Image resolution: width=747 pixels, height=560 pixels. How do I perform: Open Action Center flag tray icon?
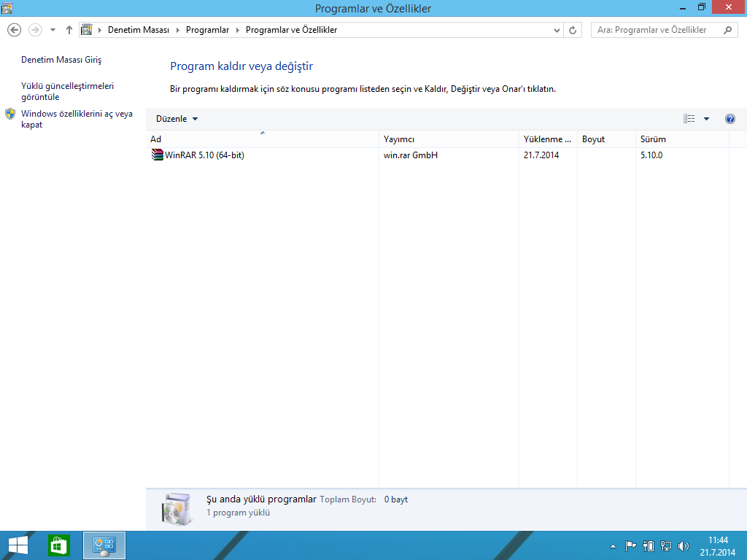point(631,545)
